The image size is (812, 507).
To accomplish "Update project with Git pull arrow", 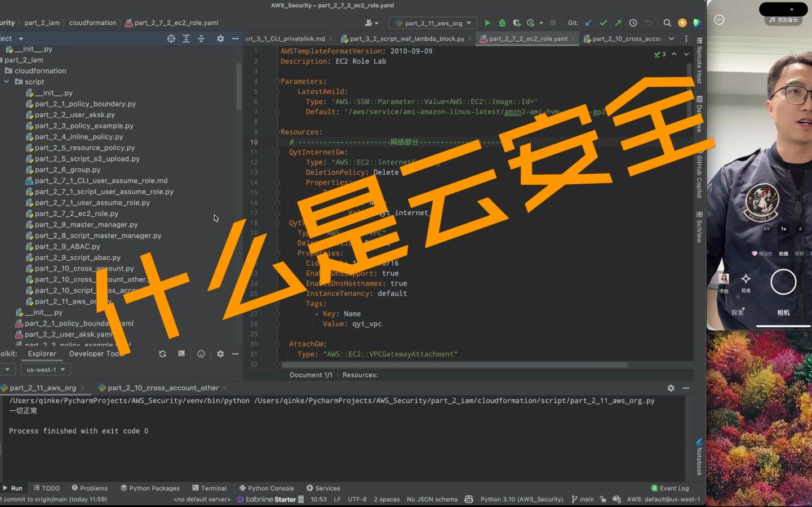I will [588, 23].
